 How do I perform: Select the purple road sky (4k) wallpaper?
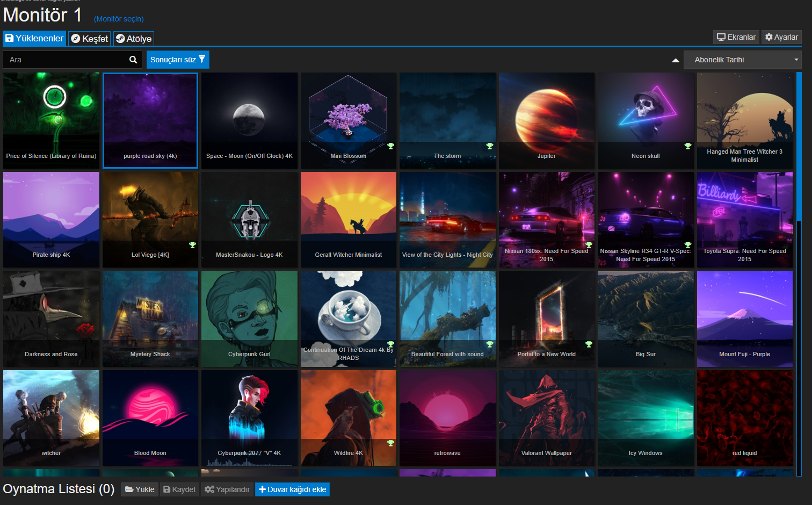pyautogui.click(x=150, y=120)
